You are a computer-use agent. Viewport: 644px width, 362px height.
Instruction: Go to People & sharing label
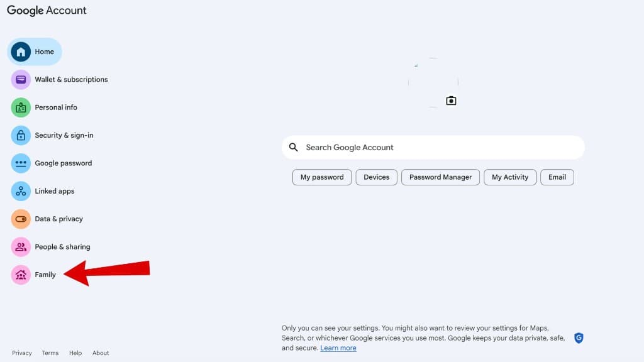[62, 247]
